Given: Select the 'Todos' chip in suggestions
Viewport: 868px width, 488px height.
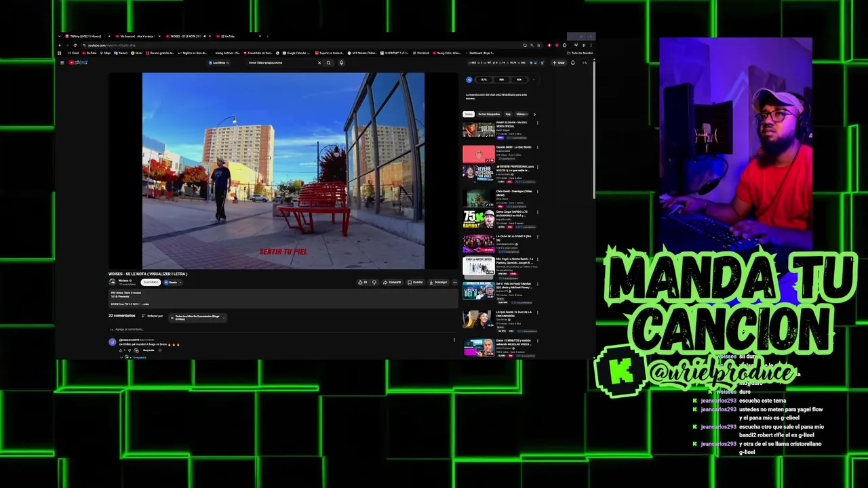Looking at the screenshot, I should coord(469,114).
